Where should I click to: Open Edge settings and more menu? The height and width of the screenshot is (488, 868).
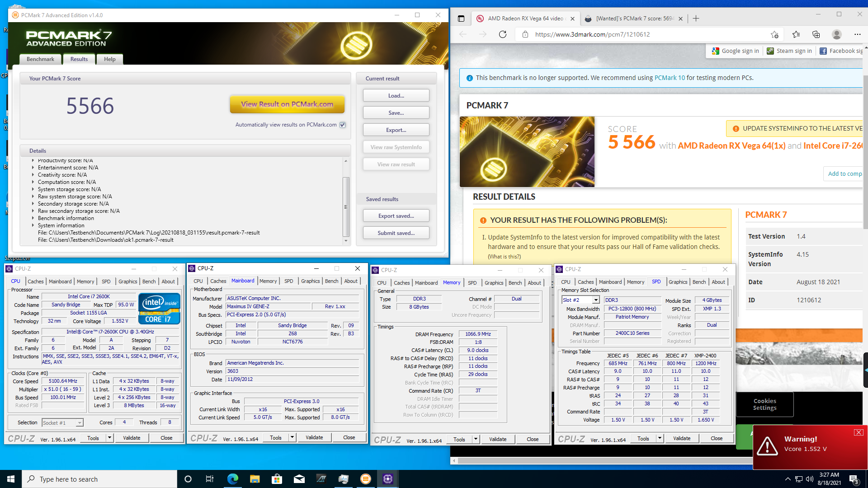click(857, 34)
